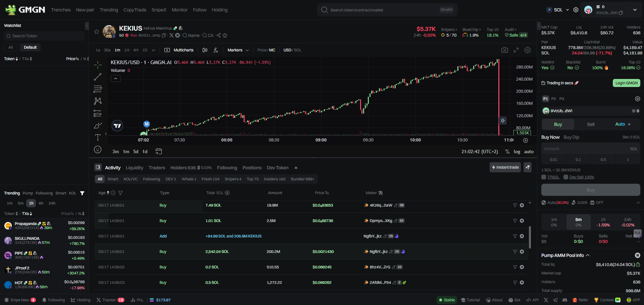Enable the TP&SL checkbox
This screenshot has height=305, width=644.
tap(544, 177)
